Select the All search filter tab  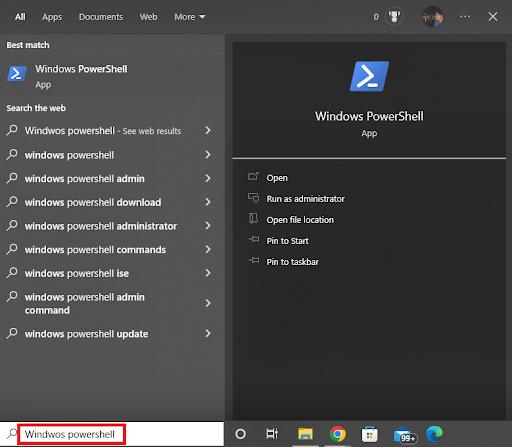coord(20,17)
